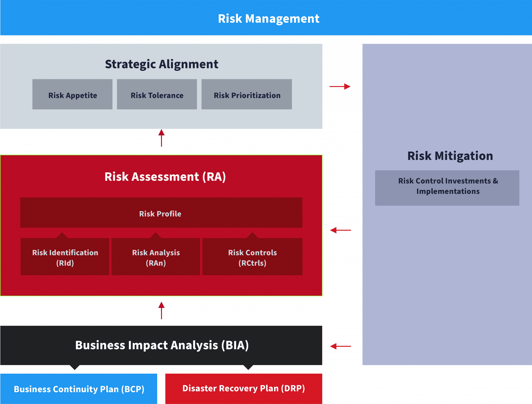Click the Risk Management header banner
The image size is (532, 404).
[x=266, y=18]
